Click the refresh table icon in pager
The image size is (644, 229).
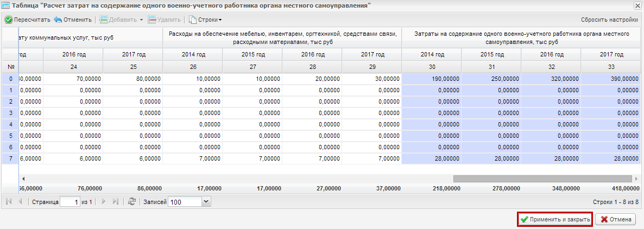coord(132,201)
